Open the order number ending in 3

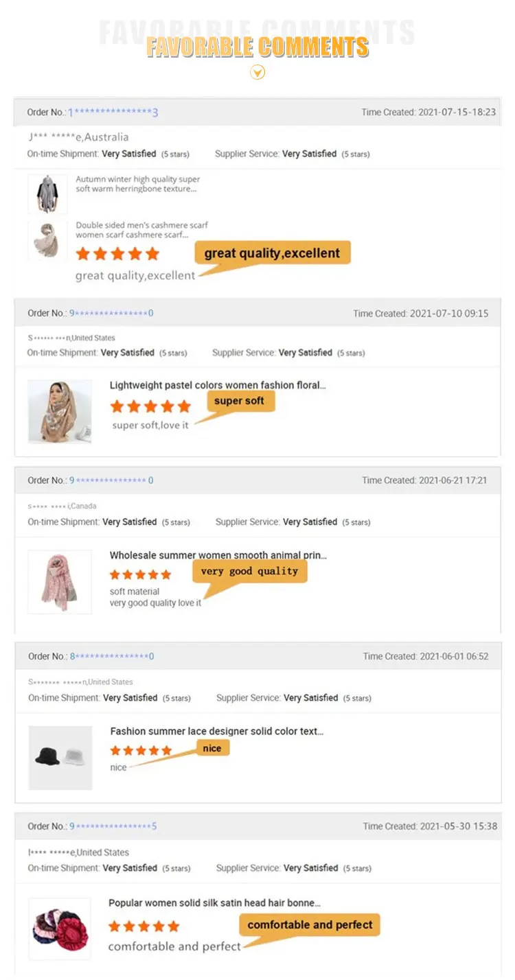pyautogui.click(x=113, y=113)
